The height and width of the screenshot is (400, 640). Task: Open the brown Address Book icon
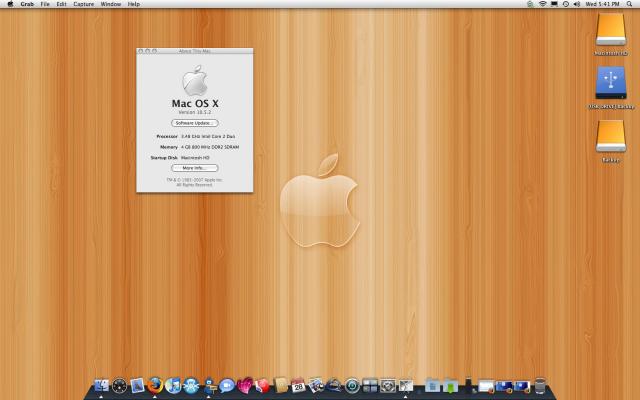click(280, 385)
